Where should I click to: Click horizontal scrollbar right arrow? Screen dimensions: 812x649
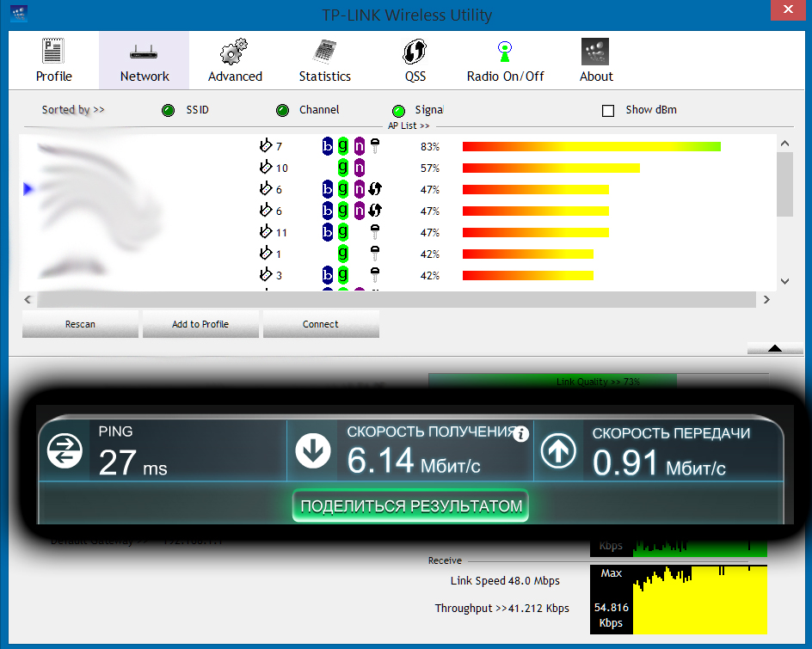tap(766, 299)
